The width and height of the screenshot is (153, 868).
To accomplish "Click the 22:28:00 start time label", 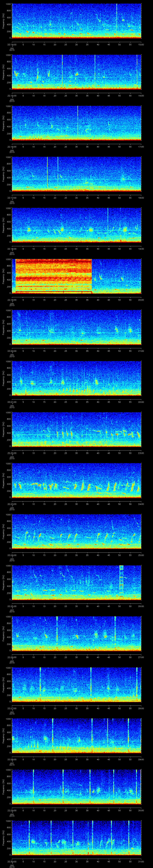I will tap(12, 760).
